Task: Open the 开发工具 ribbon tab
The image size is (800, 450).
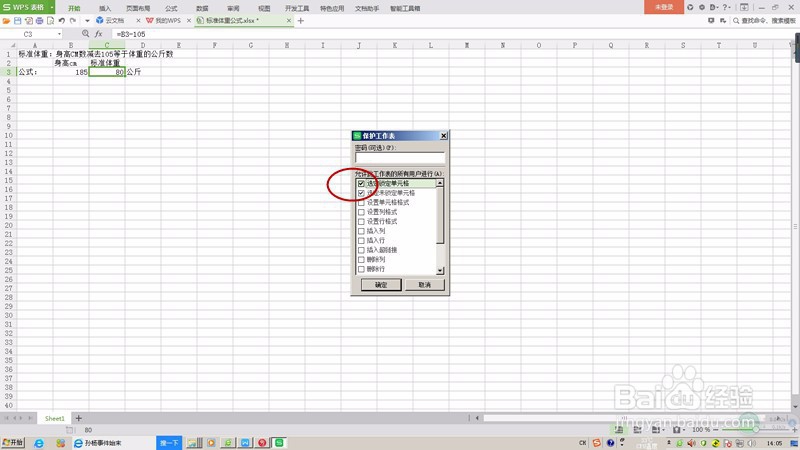Action: click(297, 8)
